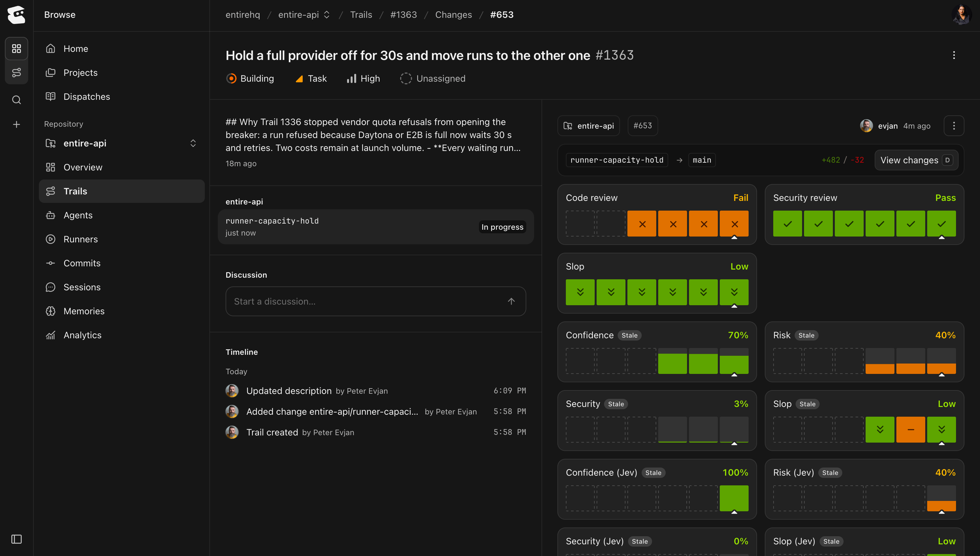The width and height of the screenshot is (980, 556).
Task: Open the user avatar menu
Action: [x=961, y=15]
